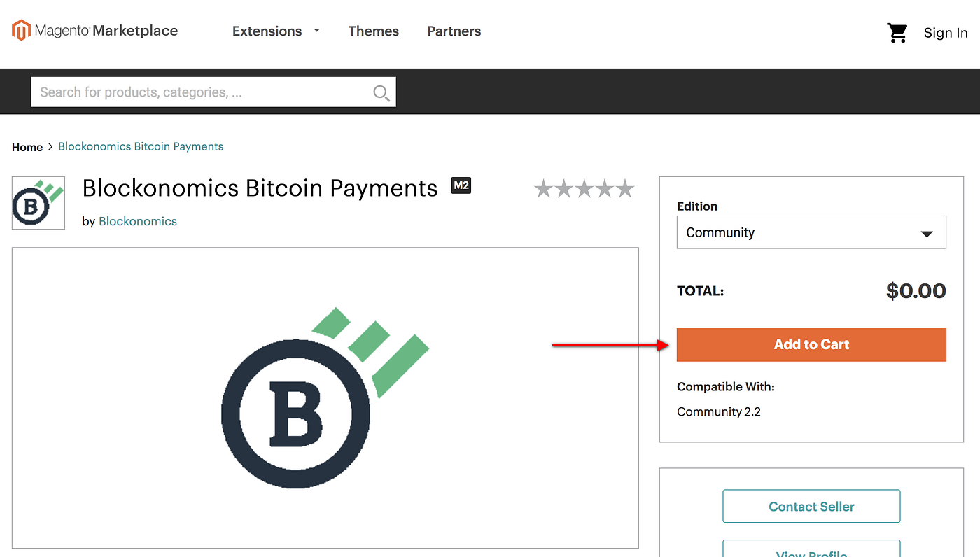Open the Blockonomics author link
This screenshot has width=980, height=557.
point(138,221)
